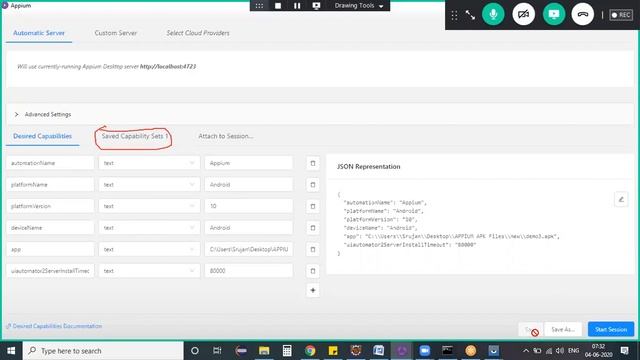Viewport: 640px width, 360px height.
Task: Open Sticky Notes from taskbar
Action: [x=333, y=351]
